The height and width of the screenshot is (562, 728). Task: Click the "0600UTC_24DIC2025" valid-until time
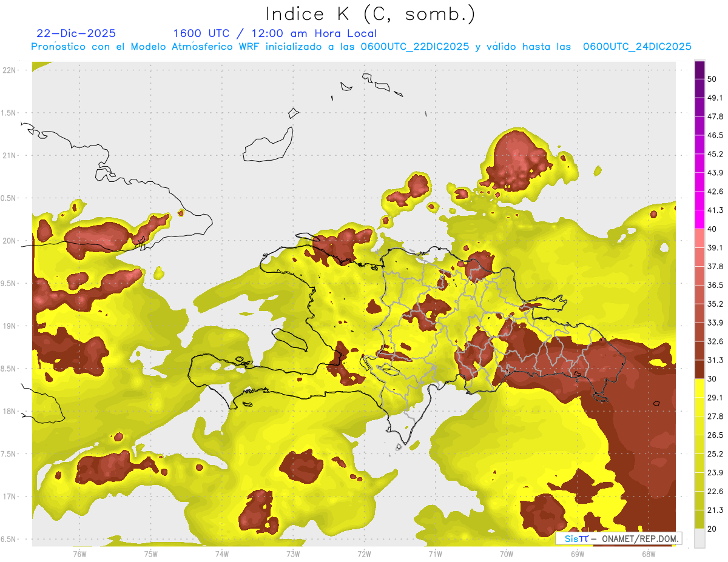point(637,47)
